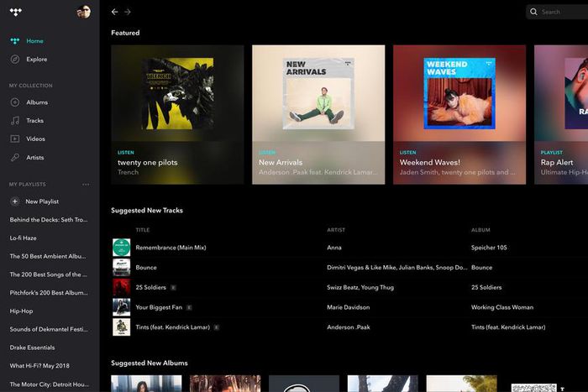Open album 25 Soldiers in Album column

(x=486, y=287)
